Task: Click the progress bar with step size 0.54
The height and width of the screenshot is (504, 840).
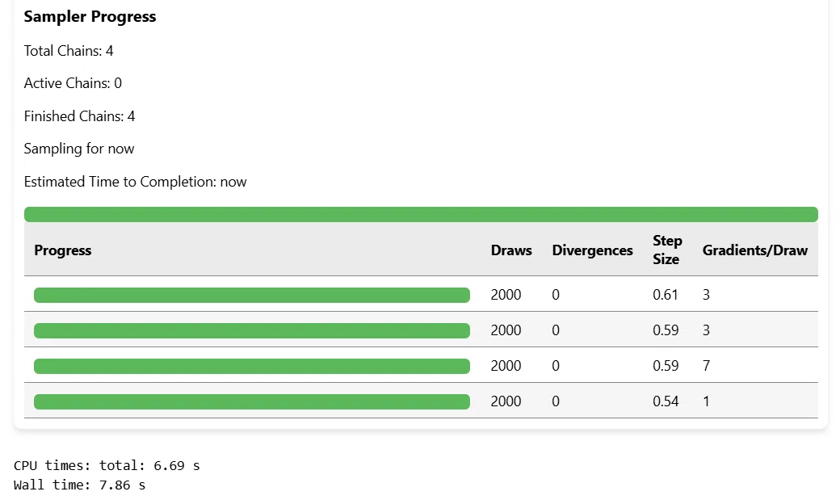Action: click(252, 401)
